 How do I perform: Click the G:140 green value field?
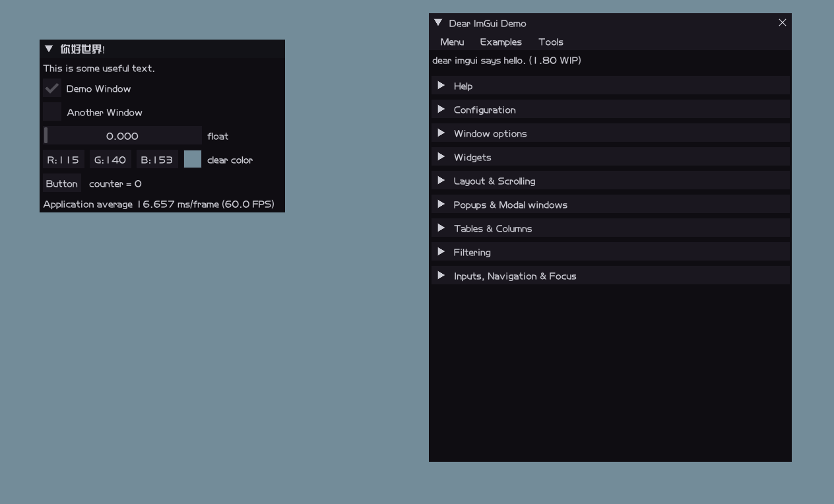pos(110,160)
